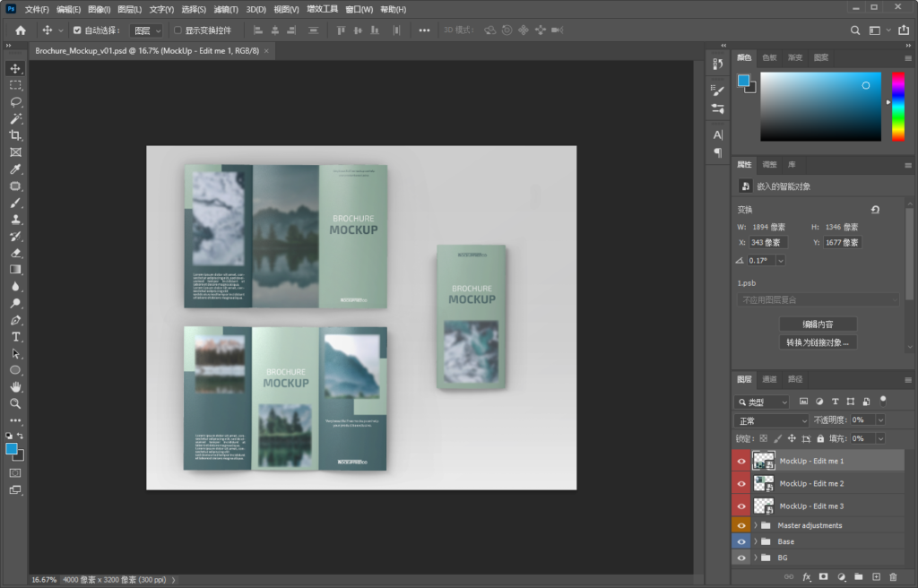The image size is (918, 588).
Task: Select the Frame tool
Action: (15, 152)
